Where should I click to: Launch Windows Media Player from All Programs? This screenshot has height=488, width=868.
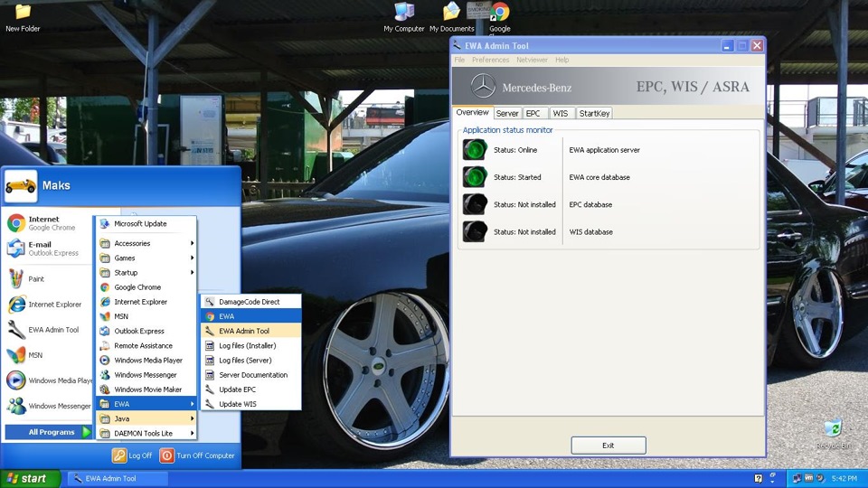pos(146,361)
